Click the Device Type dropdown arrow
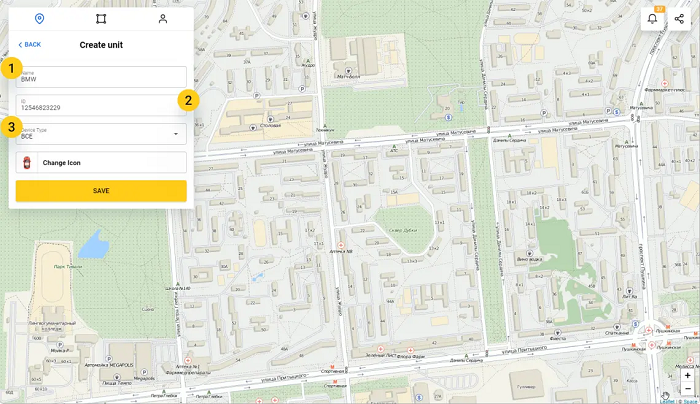The width and height of the screenshot is (700, 404). pos(175,134)
